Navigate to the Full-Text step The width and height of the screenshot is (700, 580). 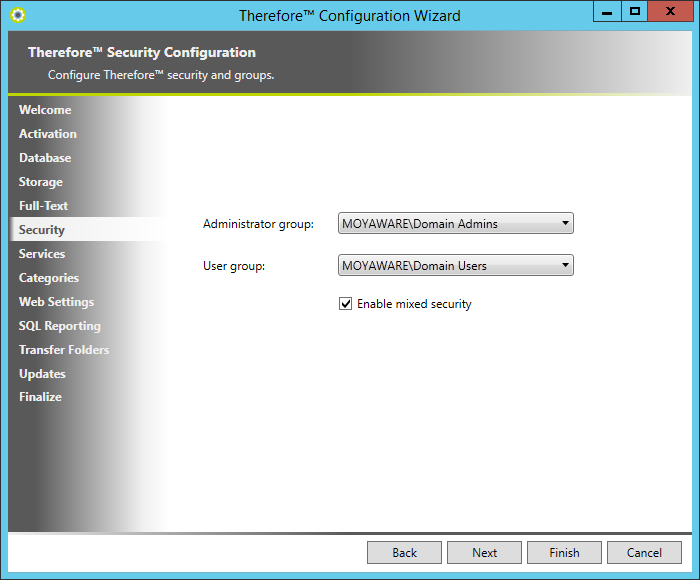[43, 206]
